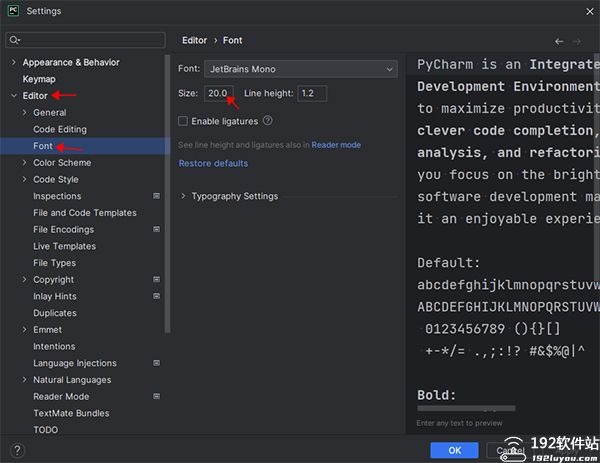Click the search magnifier icon in Settings
Screen dimensions: 600x463
(15, 40)
